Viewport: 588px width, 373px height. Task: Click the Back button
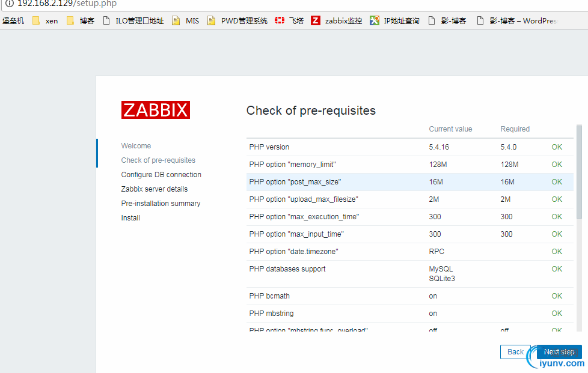(515, 352)
